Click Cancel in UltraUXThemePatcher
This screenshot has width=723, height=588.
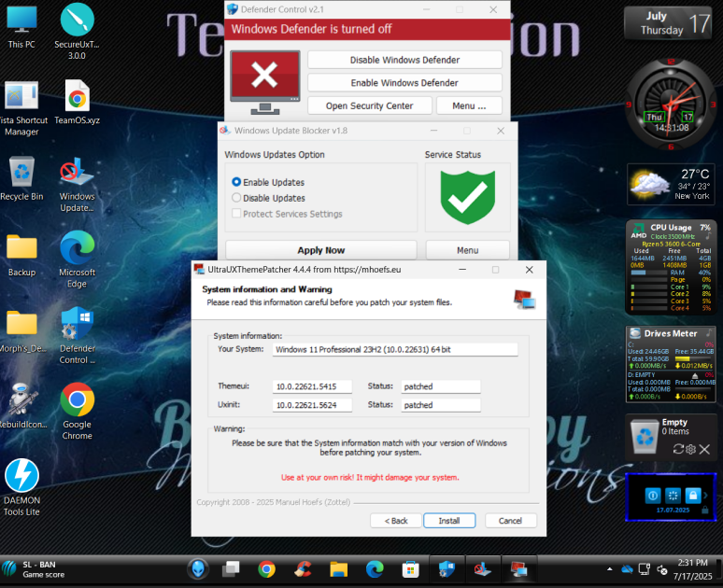click(510, 521)
